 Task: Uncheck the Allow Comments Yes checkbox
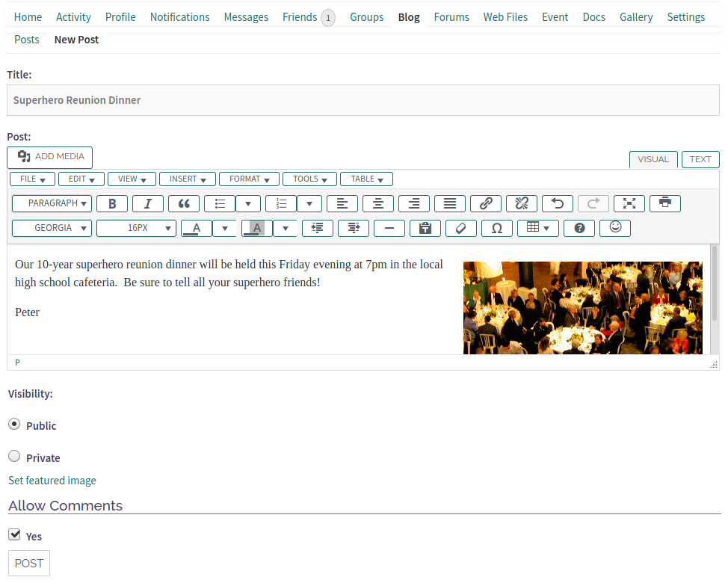pyautogui.click(x=14, y=535)
